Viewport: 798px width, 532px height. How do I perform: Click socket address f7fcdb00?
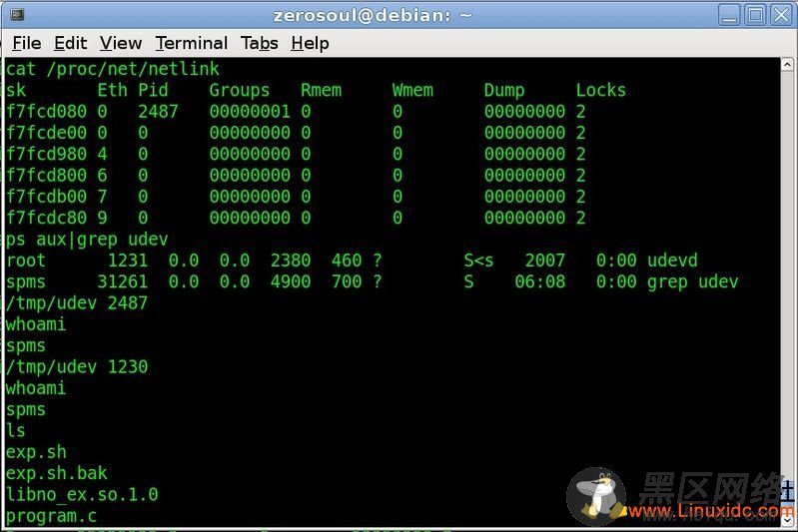[46, 197]
